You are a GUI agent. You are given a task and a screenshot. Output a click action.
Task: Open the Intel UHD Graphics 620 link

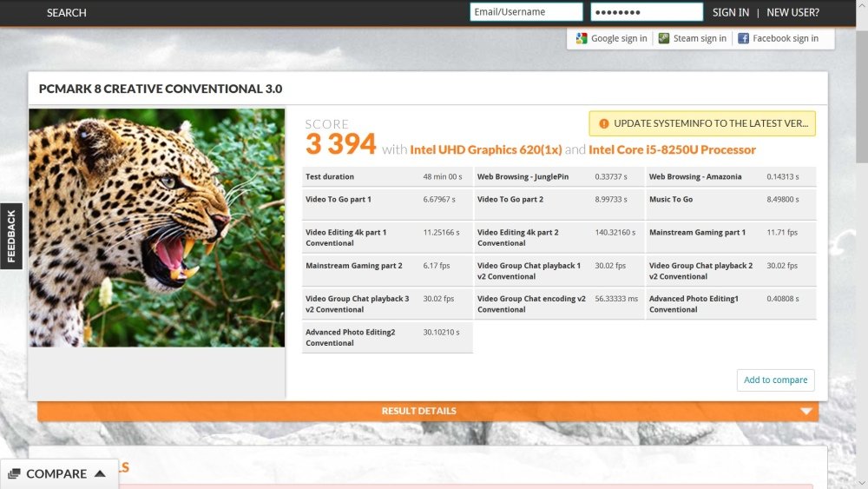[x=485, y=149]
